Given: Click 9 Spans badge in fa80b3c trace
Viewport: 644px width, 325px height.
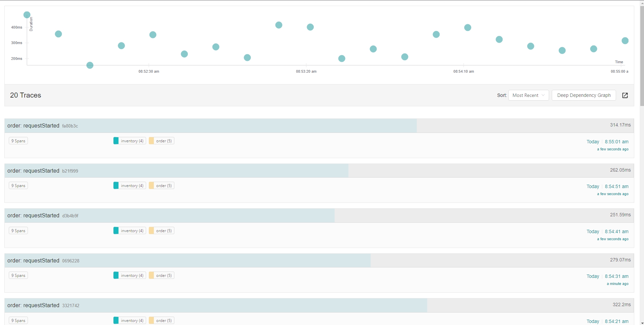Looking at the screenshot, I should tap(18, 141).
